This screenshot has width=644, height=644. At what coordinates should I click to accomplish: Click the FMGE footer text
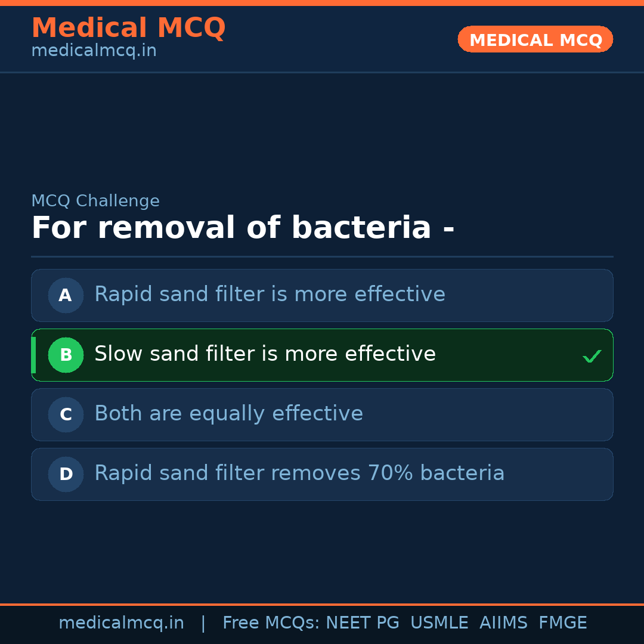point(562,623)
